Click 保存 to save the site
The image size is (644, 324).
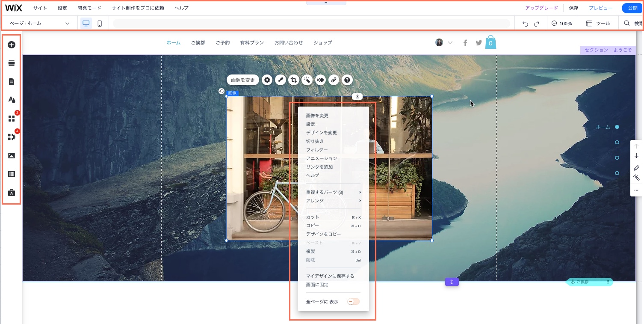click(x=573, y=8)
